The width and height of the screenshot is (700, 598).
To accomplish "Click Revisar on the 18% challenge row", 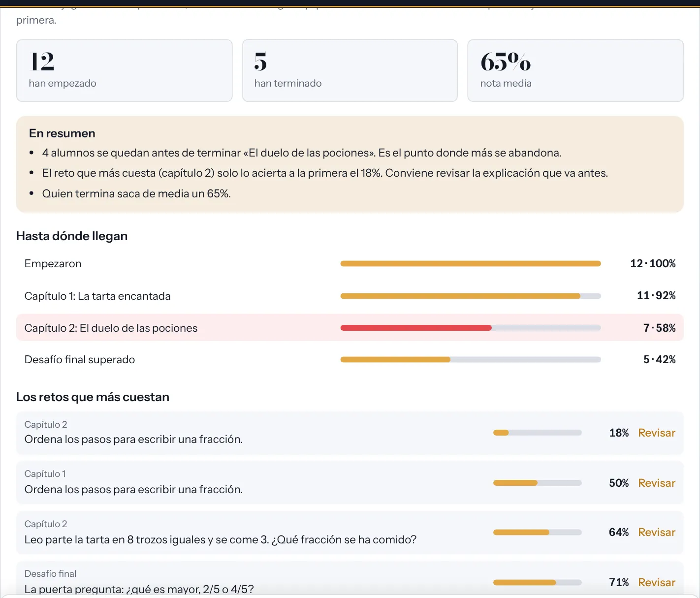I will (657, 433).
